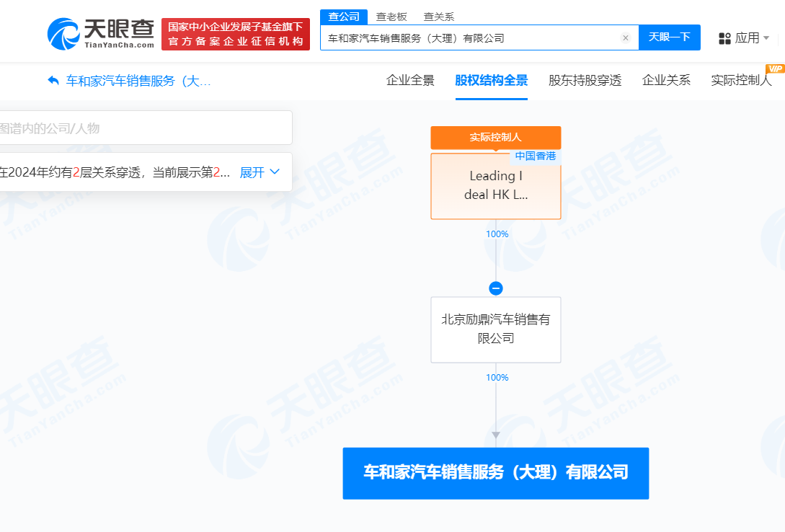785x532 pixels.
Task: Click the 实际控制人 orange label
Action: [x=496, y=137]
